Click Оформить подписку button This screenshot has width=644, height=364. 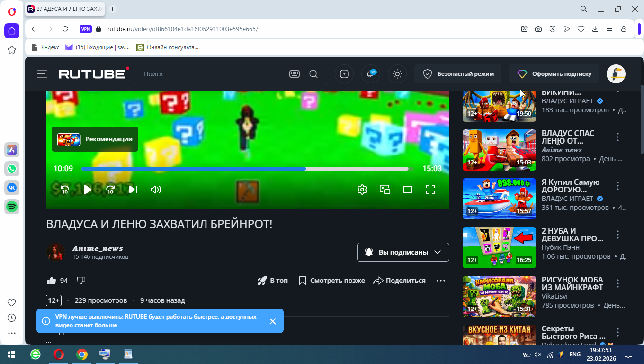pyautogui.click(x=554, y=74)
